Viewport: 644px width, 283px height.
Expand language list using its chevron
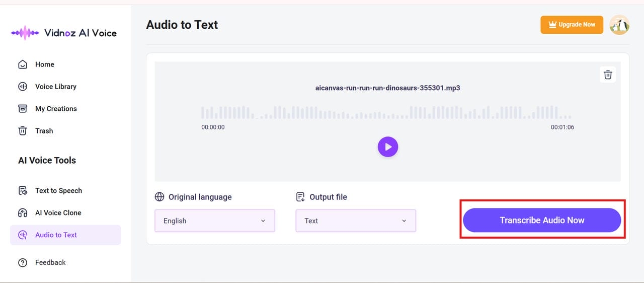263,221
